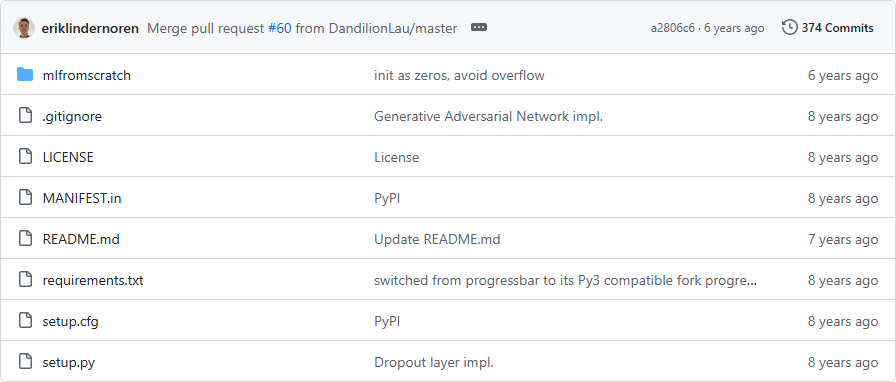This screenshot has width=896, height=382.
Task: Open 'Generative Adversarial Network impl.' commit message
Action: pos(489,117)
